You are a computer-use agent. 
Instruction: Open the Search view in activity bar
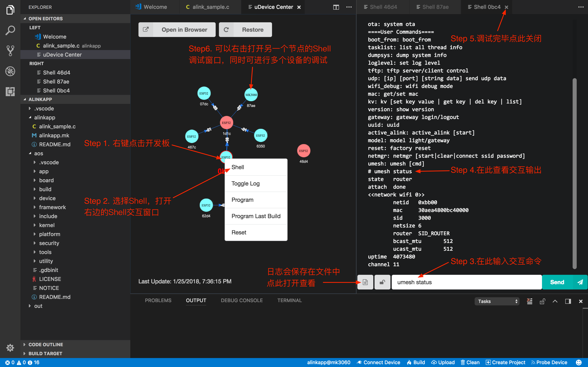[10, 30]
